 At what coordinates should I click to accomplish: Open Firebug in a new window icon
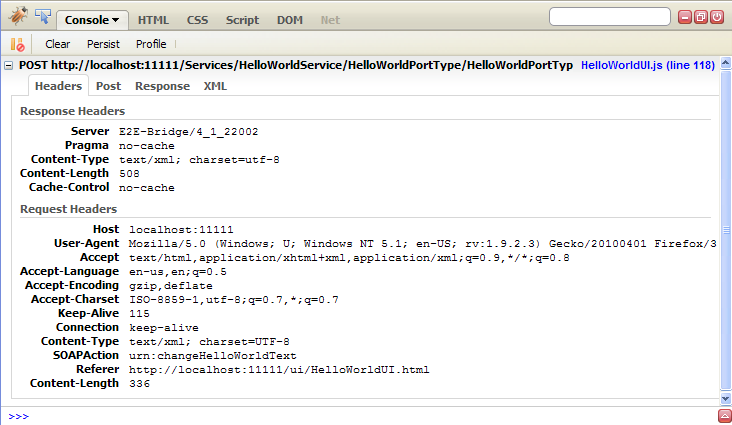pos(702,17)
